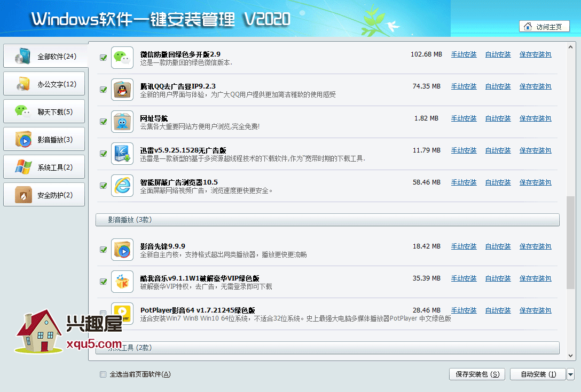Click the home icon beside 访问主页
The image size is (581, 392).
[528, 27]
